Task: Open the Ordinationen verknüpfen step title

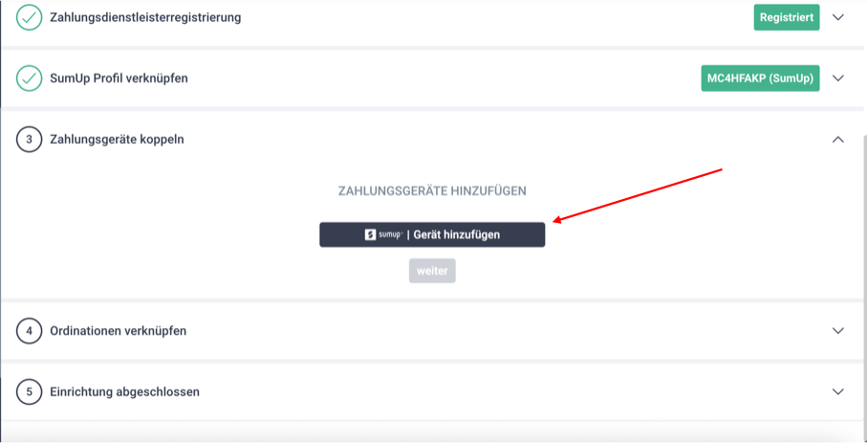Action: point(118,331)
